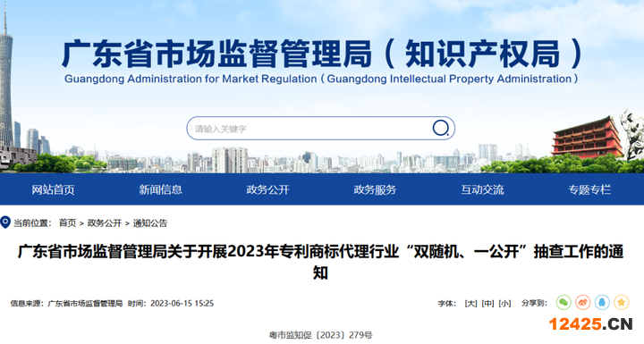644x344 pixels.
Task: Share the article to Weibo
Action: 583,303
